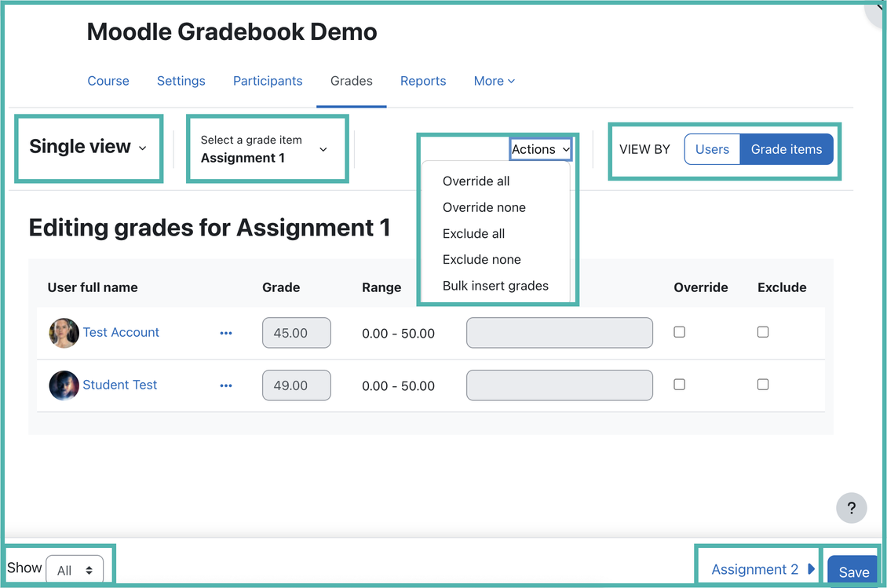Viewport: 887px width, 588px height.
Task: Open Test Account's profile link
Action: coord(121,332)
